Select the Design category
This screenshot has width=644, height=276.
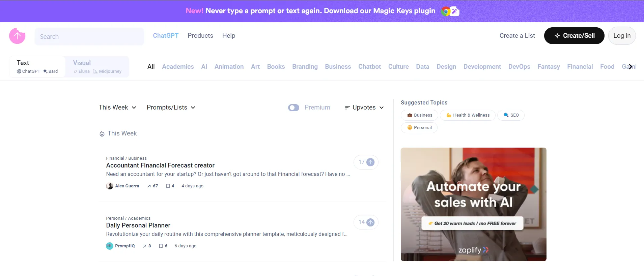pos(446,67)
